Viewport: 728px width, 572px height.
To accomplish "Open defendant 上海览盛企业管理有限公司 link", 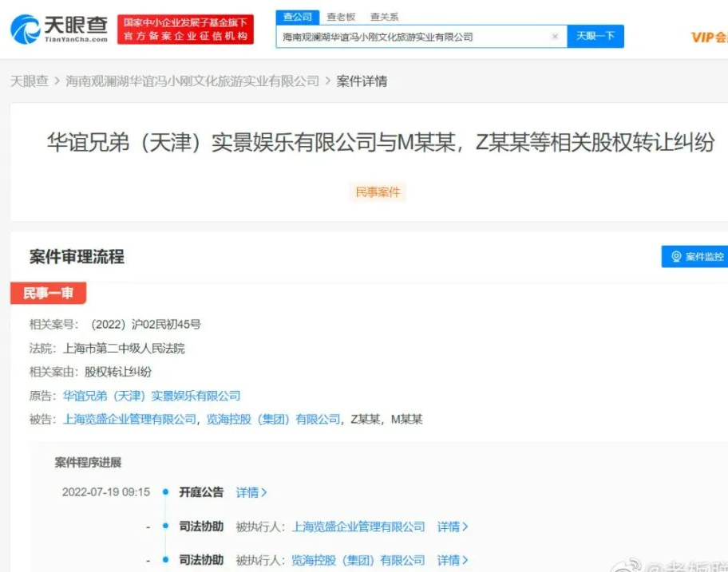I will [129, 420].
